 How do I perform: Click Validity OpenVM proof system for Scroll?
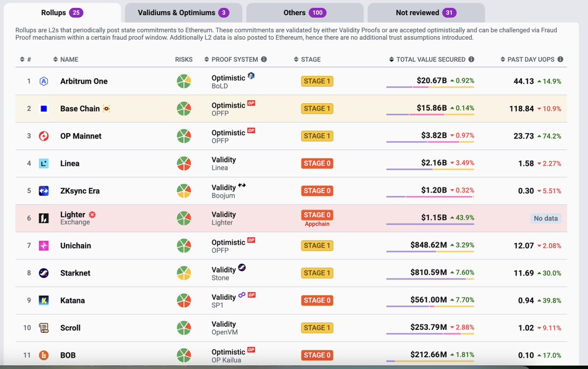tap(224, 328)
